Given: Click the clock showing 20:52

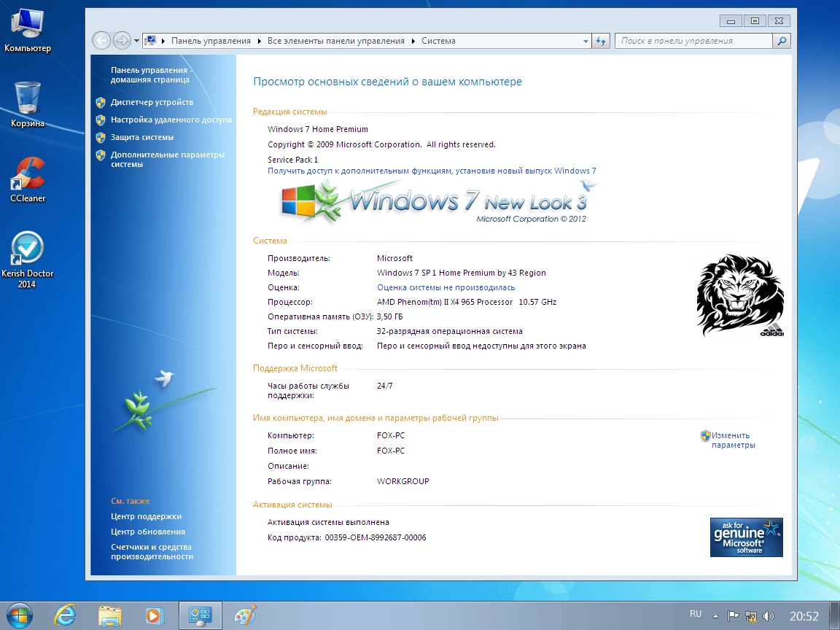Looking at the screenshot, I should coord(804,616).
